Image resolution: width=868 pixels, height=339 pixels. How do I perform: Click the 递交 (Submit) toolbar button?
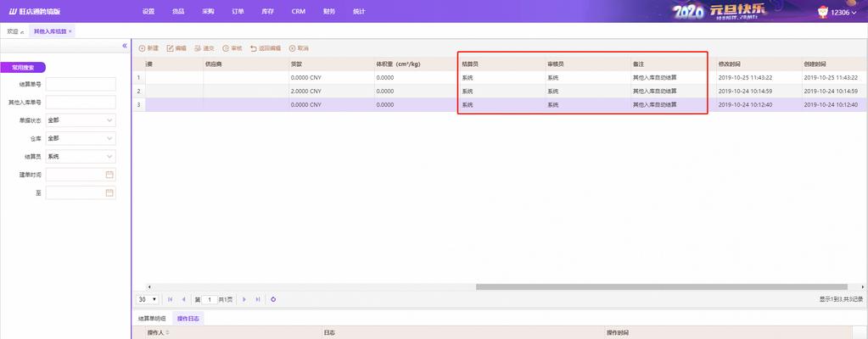(x=204, y=48)
